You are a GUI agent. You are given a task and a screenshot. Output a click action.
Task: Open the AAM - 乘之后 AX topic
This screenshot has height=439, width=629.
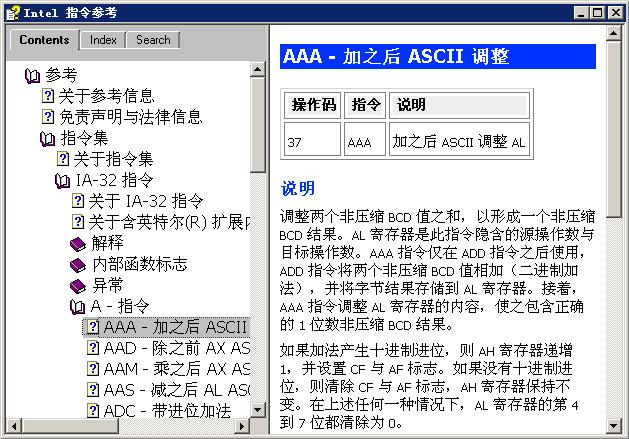click(x=177, y=369)
